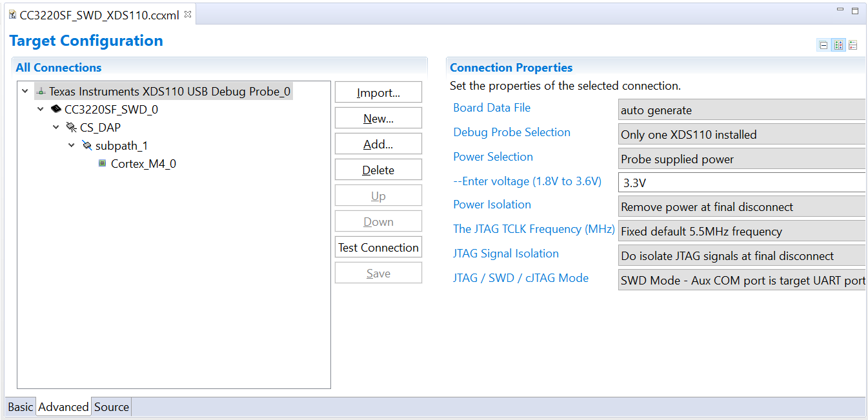The width and height of the screenshot is (868, 420).
Task: Click the Import... button
Action: [378, 92]
